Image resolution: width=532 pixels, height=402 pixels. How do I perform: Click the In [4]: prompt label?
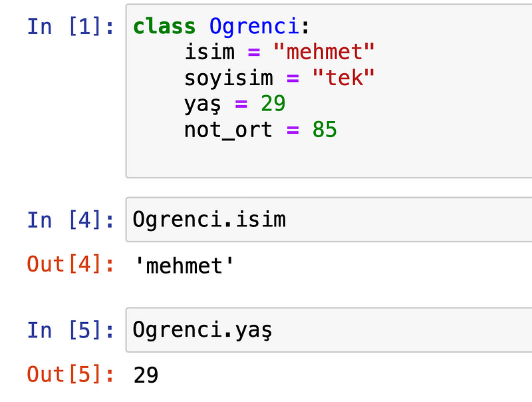[x=70, y=220]
